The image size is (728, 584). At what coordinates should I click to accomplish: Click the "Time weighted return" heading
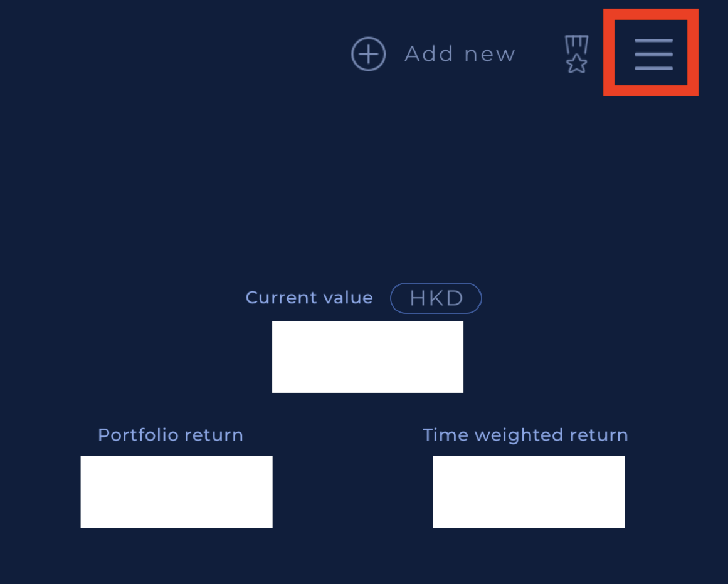tap(525, 435)
